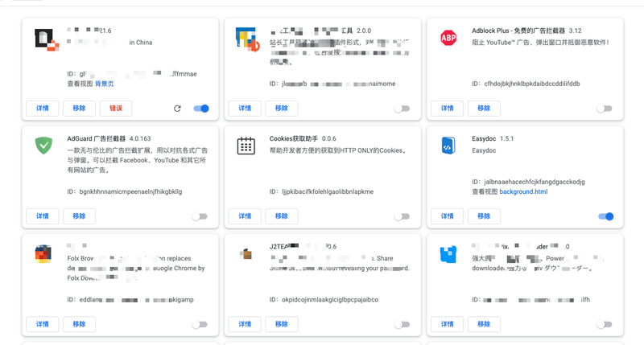Viewport: 644px width, 345px height.
Task: Click the red 错误 button
Action: 116,109
